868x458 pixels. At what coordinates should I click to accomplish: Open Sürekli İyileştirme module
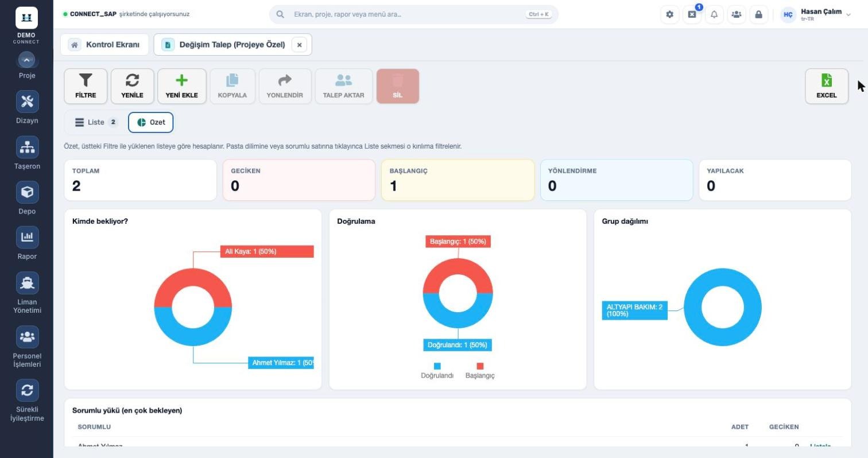[27, 401]
